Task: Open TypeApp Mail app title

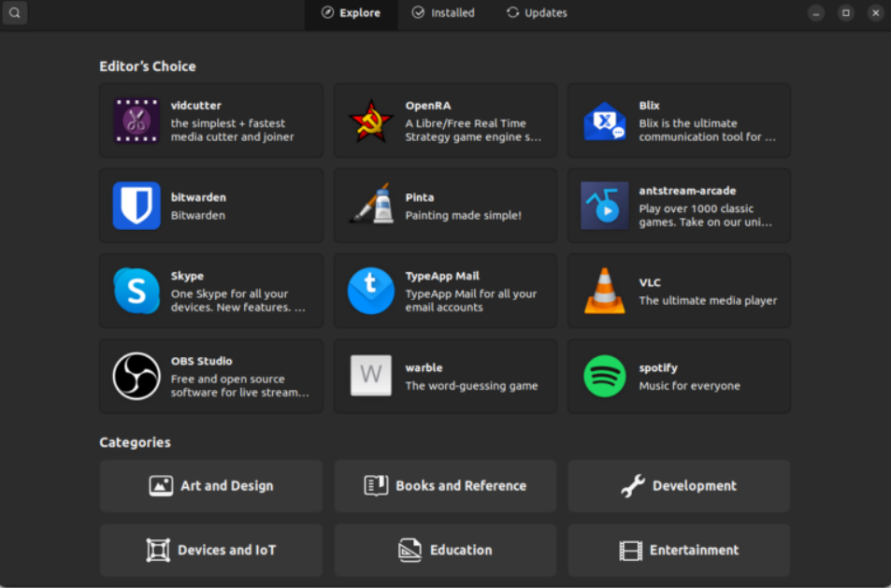Action: click(x=442, y=276)
